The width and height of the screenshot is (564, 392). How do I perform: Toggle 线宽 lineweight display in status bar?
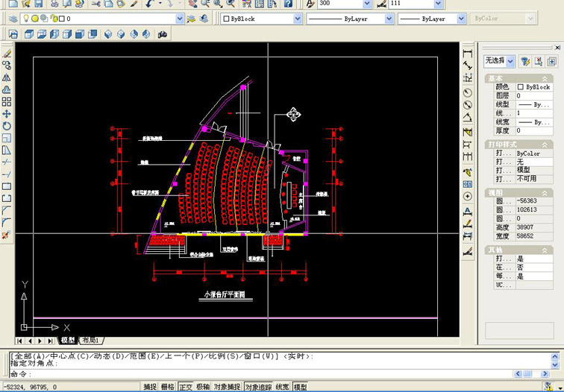(x=283, y=387)
